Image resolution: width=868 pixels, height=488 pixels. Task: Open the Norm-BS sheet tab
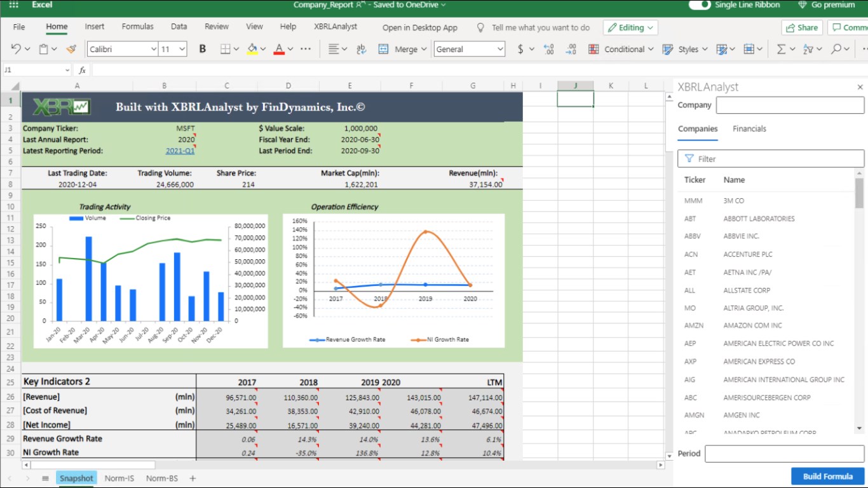click(162, 478)
